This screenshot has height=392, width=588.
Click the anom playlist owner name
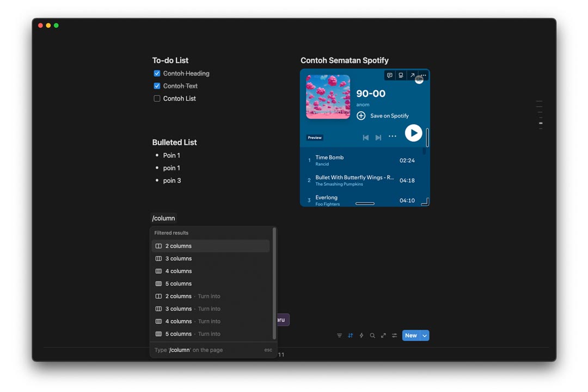[x=363, y=105]
